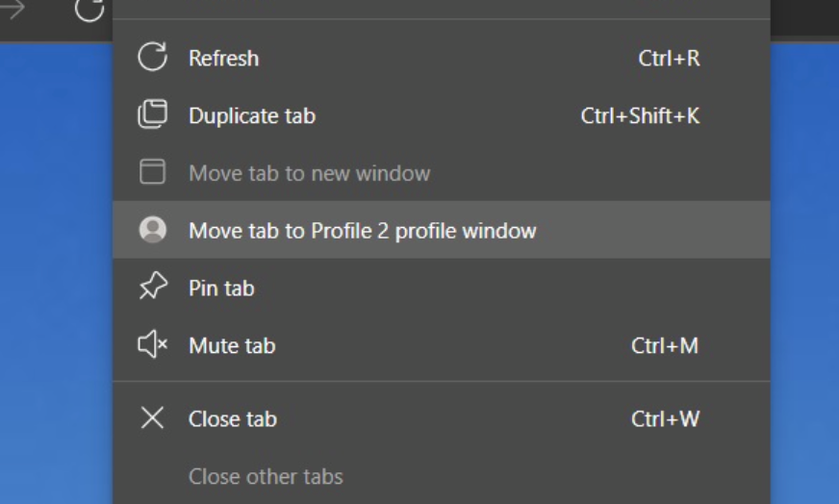Click the overlapping squares Duplicate tab icon
839x504 pixels.
pyautogui.click(x=152, y=113)
